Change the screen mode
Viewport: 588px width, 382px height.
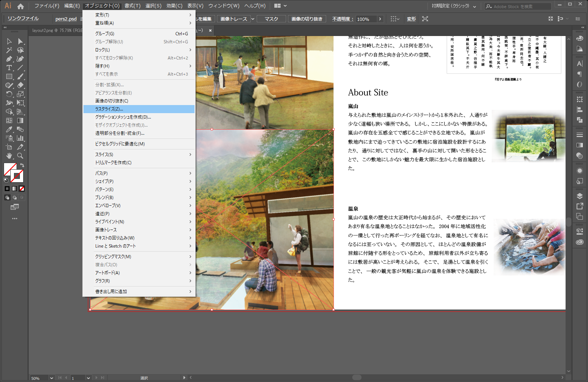tap(15, 207)
